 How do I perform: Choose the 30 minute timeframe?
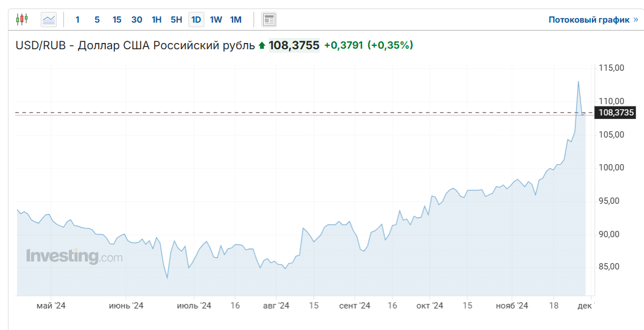[x=136, y=20]
